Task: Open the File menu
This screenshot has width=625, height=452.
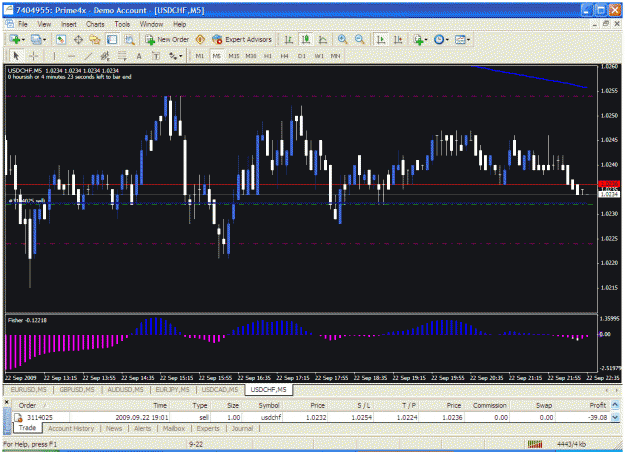Action: tap(23, 24)
